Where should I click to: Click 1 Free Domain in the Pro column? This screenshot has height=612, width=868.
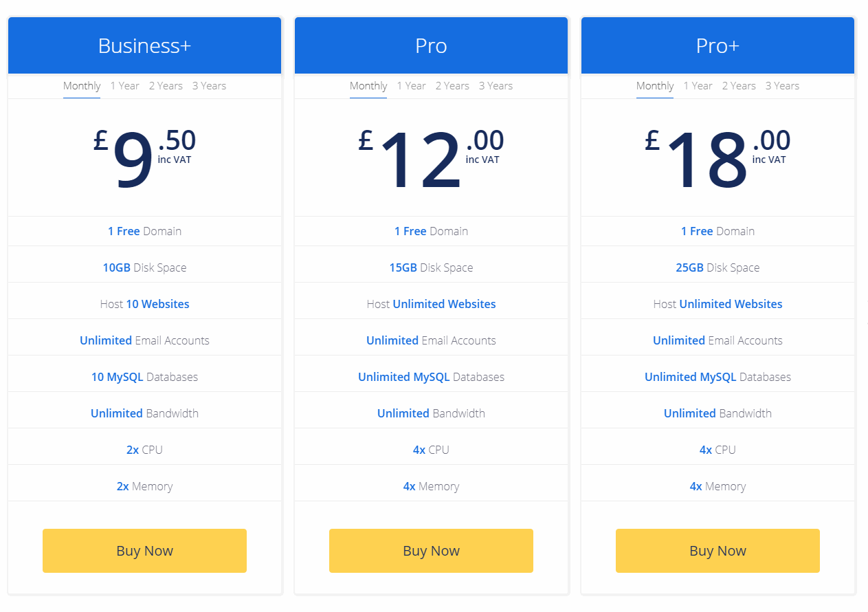(431, 231)
